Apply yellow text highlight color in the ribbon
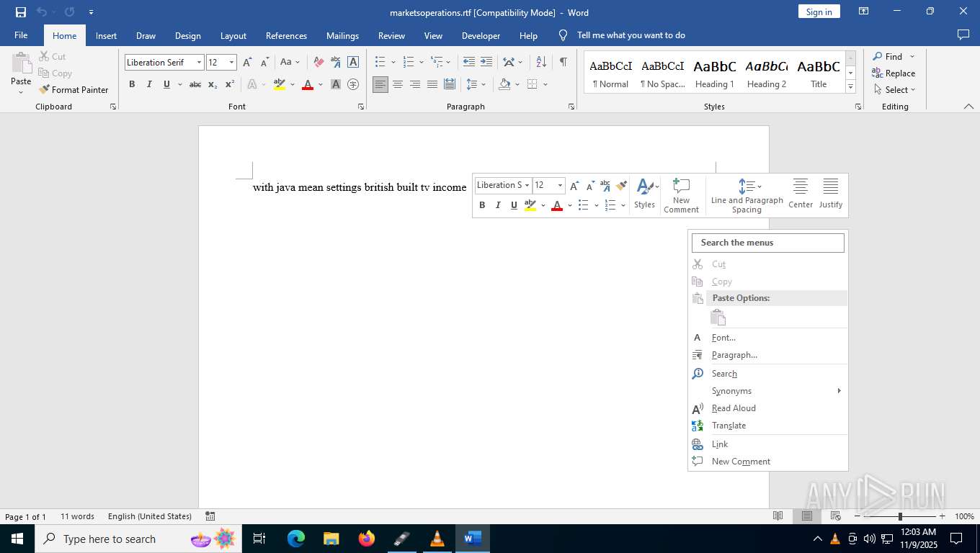 point(280,84)
